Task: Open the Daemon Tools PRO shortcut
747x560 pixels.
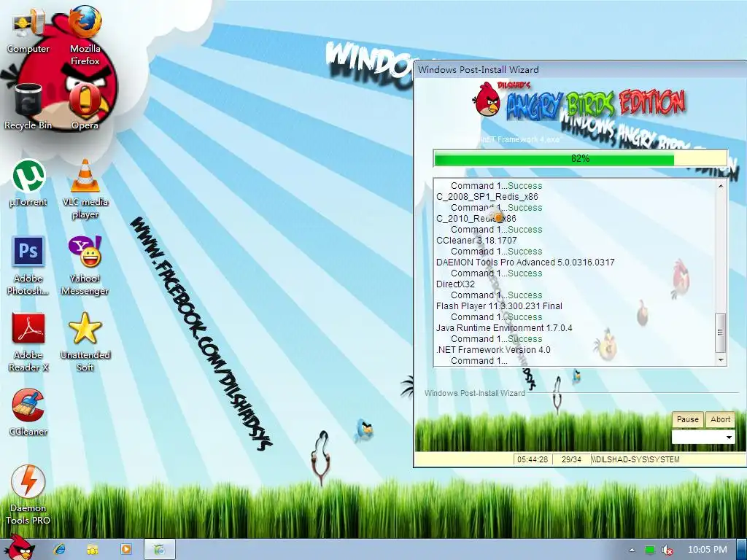Action: coord(28,495)
